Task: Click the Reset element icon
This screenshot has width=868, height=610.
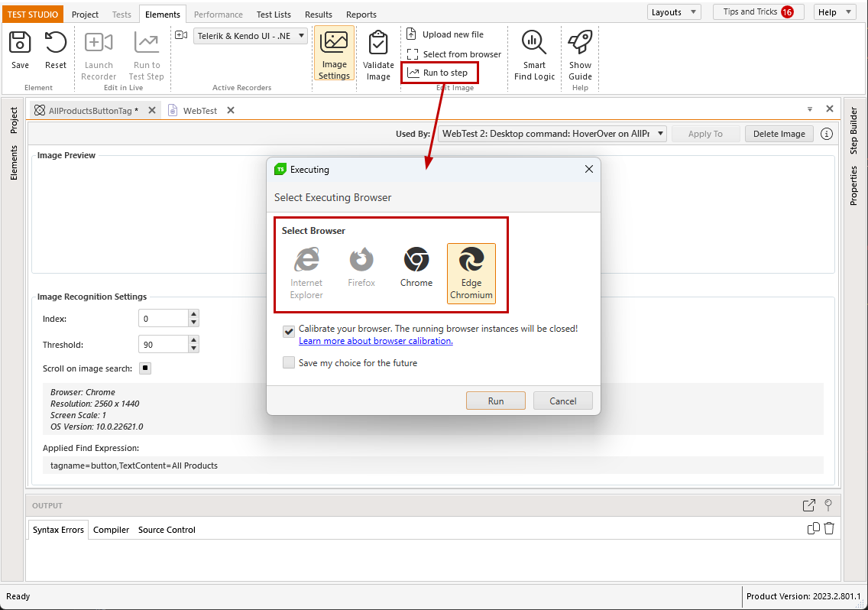Action: coord(55,43)
